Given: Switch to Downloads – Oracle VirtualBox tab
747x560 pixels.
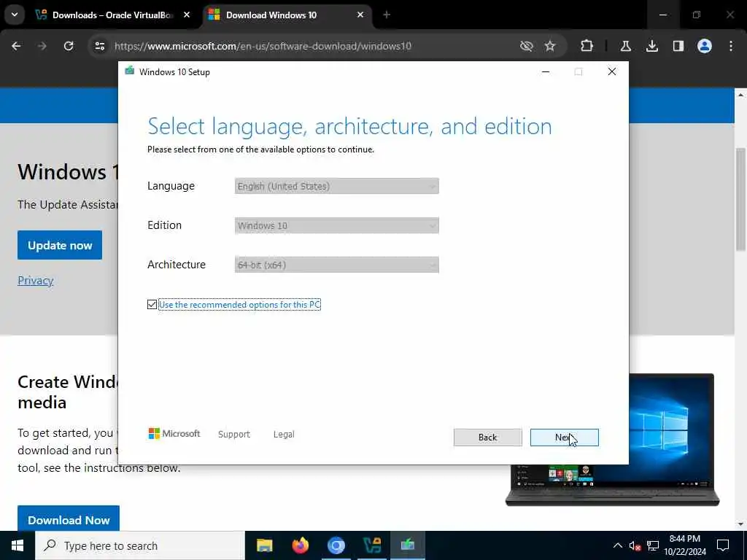Looking at the screenshot, I should point(113,15).
